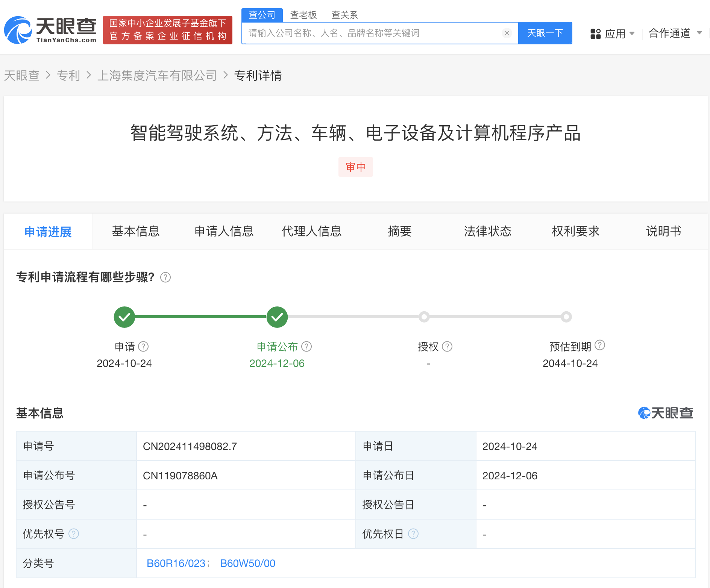Open 上海集度汽车有限公司 breadcrumb link
The height and width of the screenshot is (588, 710).
click(x=157, y=76)
